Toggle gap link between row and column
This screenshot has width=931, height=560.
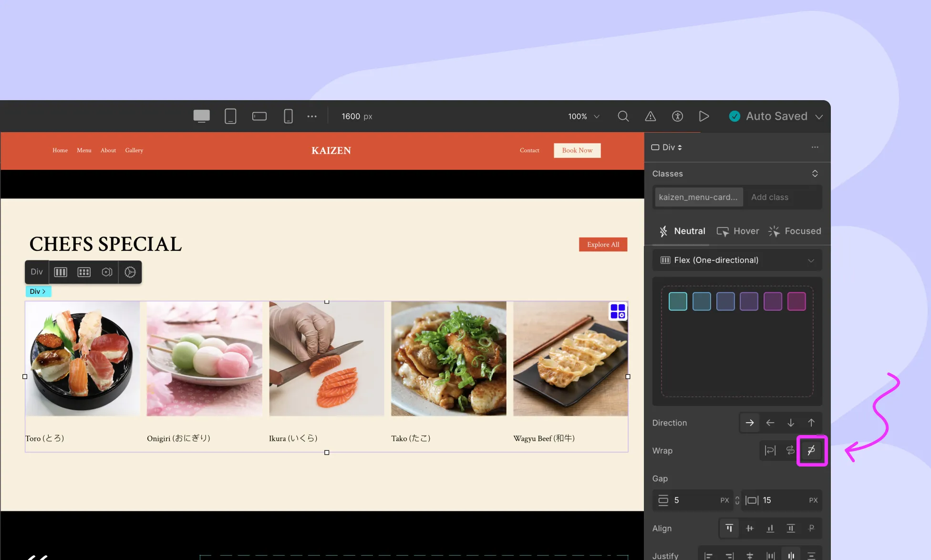point(737,500)
